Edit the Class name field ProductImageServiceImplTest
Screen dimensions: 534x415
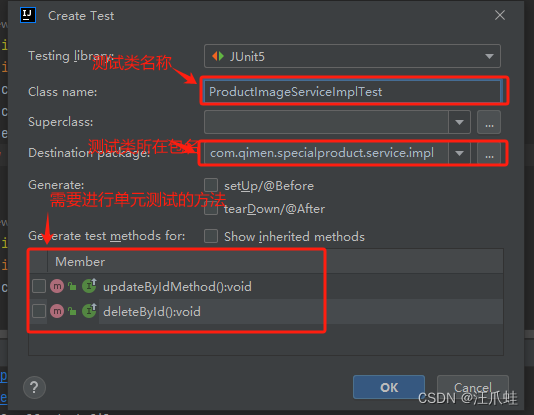pos(352,92)
